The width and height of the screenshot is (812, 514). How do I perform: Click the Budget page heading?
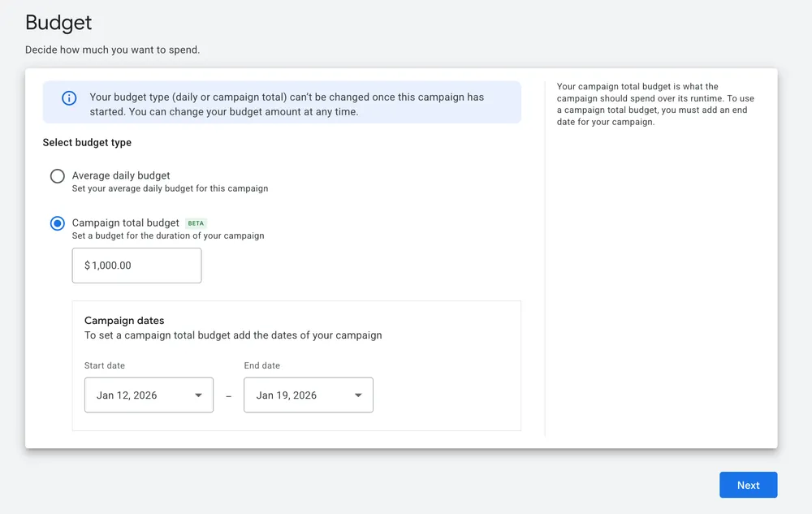58,22
